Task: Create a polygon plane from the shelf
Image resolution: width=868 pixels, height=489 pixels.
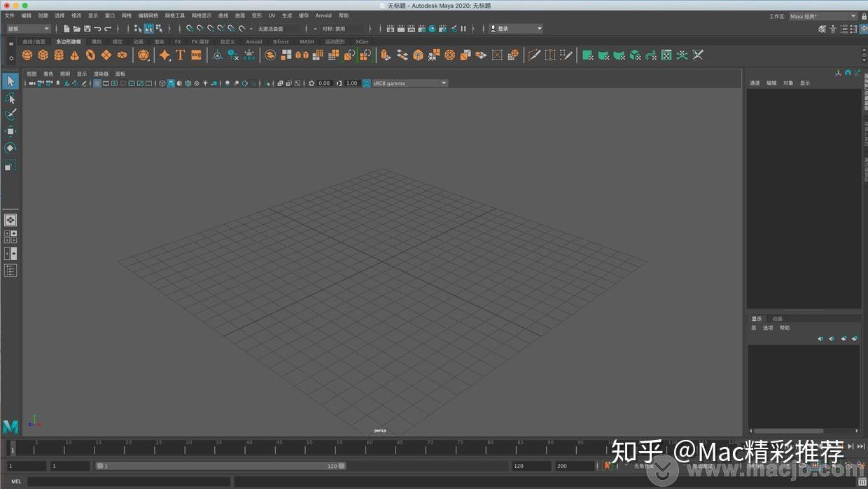Action: click(106, 55)
